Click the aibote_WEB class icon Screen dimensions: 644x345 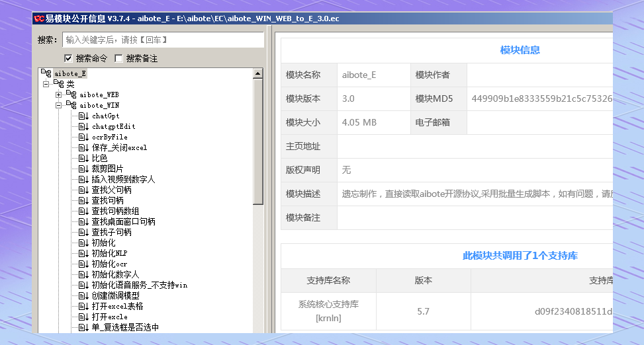click(71, 95)
